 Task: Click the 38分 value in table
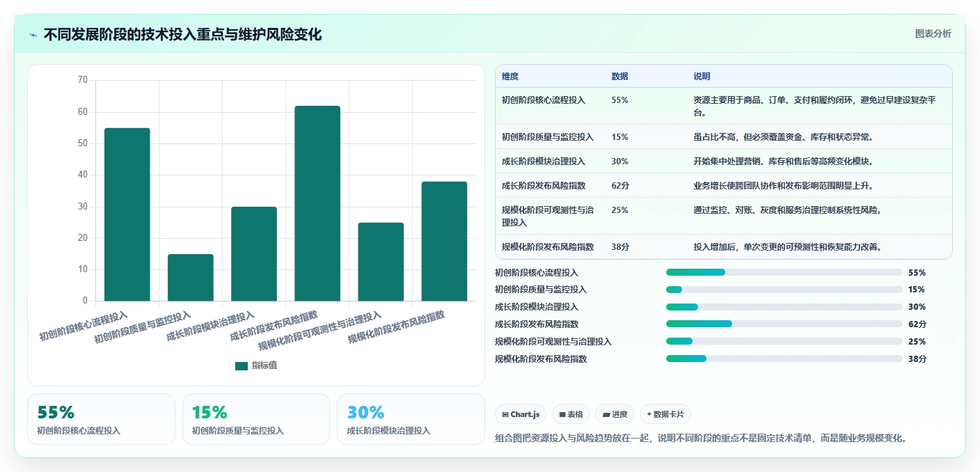[620, 246]
